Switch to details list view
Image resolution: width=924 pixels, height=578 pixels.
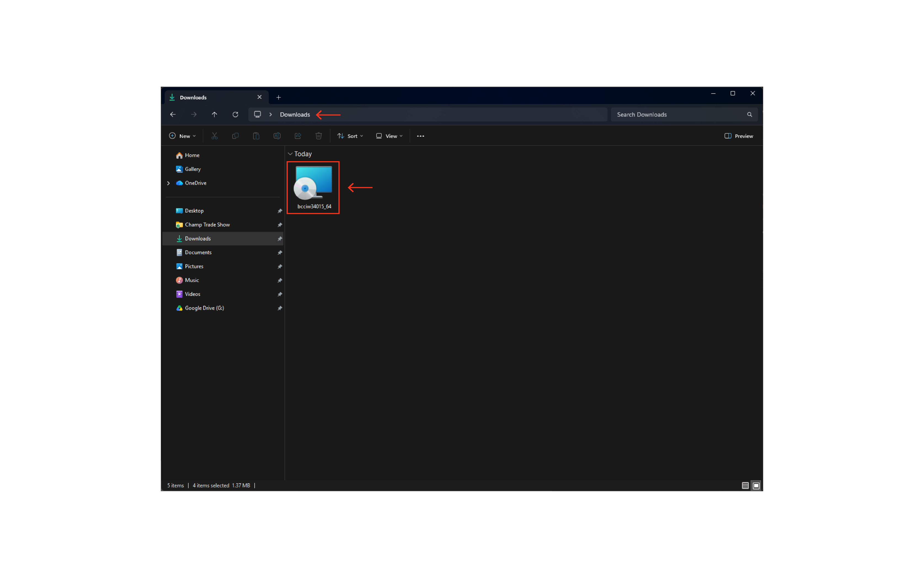tap(745, 486)
